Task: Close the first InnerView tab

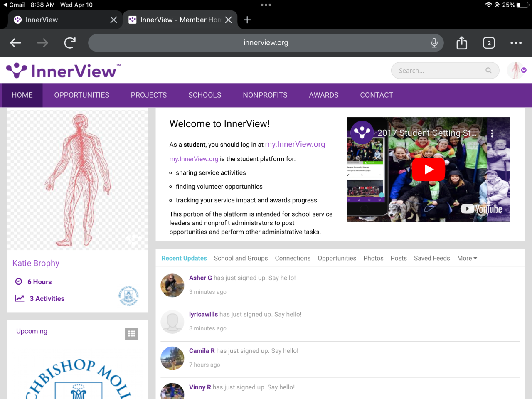Action: tap(113, 20)
